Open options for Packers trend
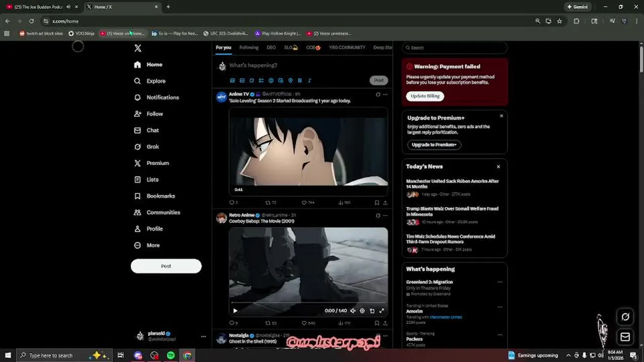This screenshot has width=644, height=362. pyautogui.click(x=500, y=334)
